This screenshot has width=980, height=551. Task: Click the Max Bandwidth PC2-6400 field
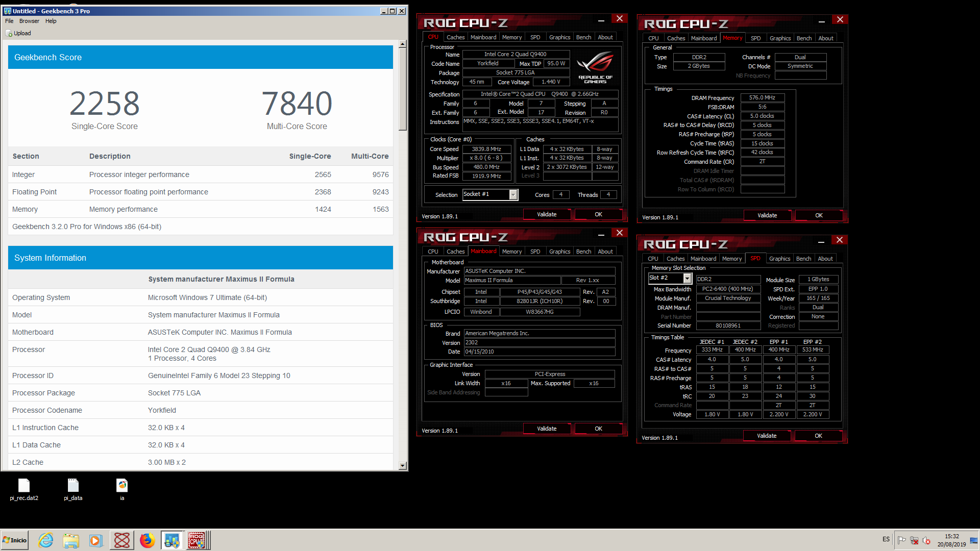pos(728,289)
